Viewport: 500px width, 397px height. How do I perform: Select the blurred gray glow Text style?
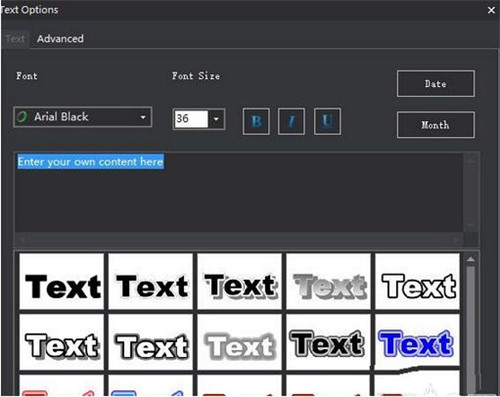[239, 342]
